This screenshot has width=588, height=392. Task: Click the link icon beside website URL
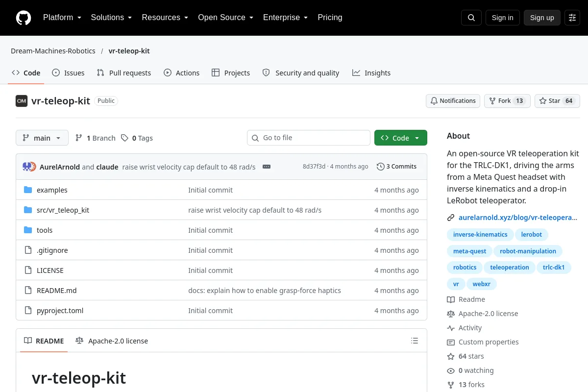tap(451, 218)
